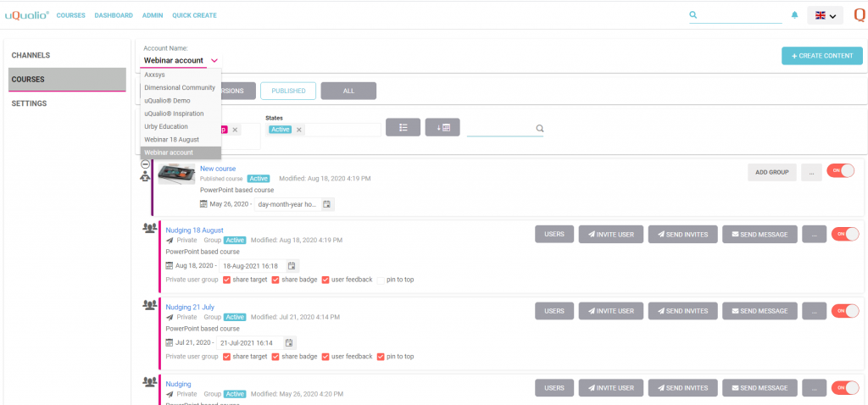Check pin to top for Nudging 18 August
Image resolution: width=868 pixels, height=405 pixels.
click(381, 280)
